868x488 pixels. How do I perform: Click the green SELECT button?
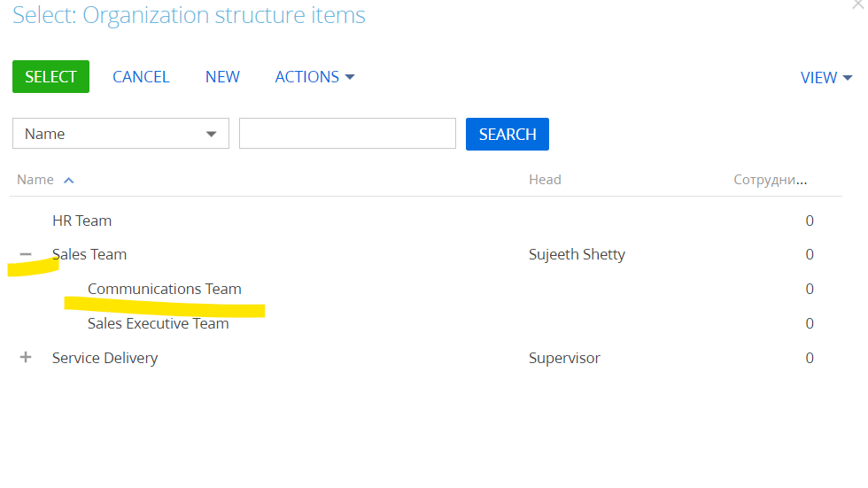(51, 76)
